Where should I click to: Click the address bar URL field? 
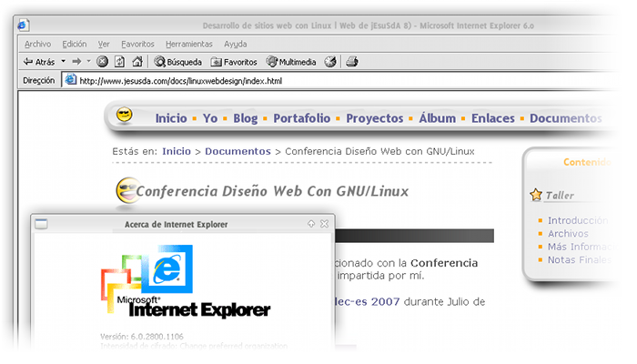coord(341,80)
